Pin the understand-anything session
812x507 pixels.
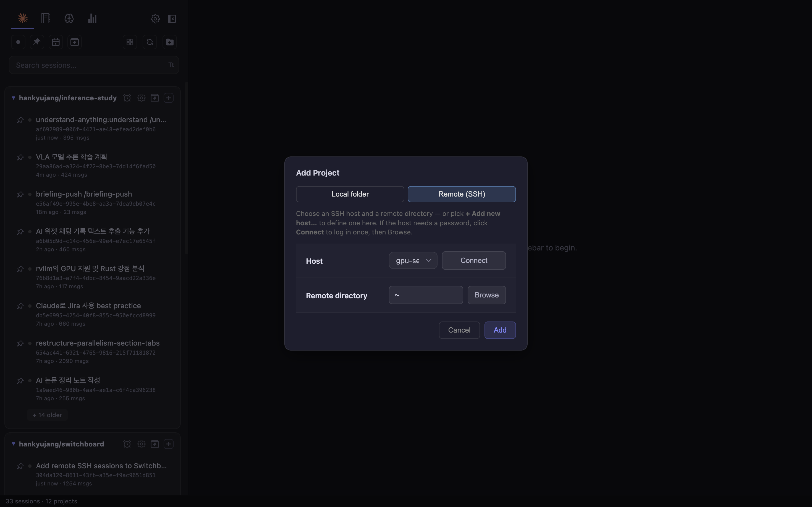tap(20, 120)
